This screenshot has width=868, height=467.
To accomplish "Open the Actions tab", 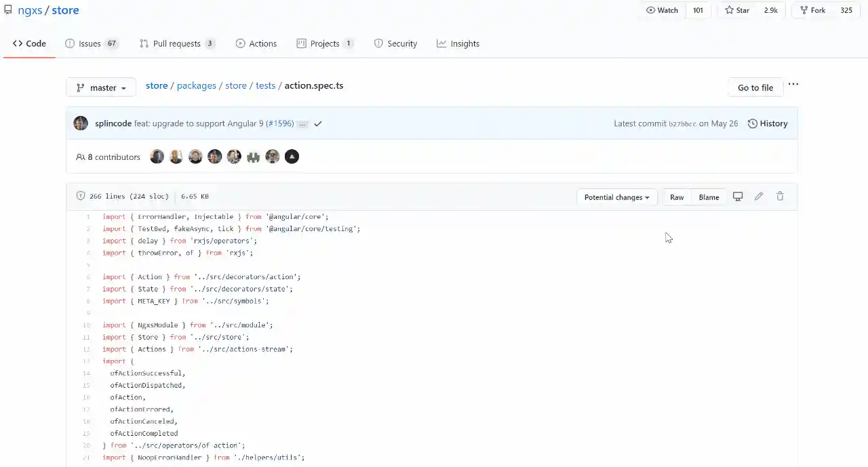I will pyautogui.click(x=256, y=43).
